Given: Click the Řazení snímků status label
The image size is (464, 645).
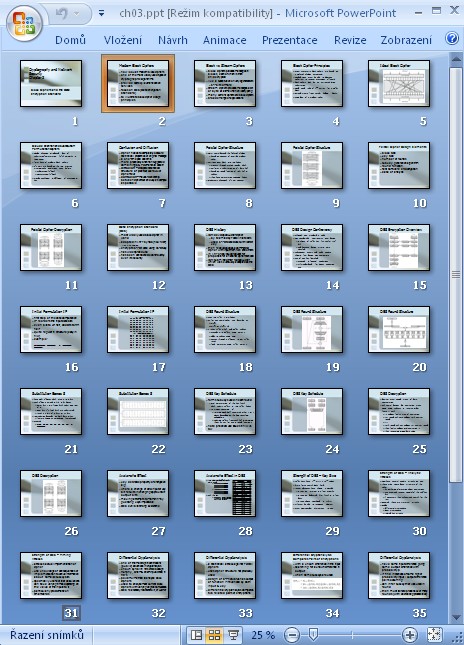Looking at the screenshot, I should tap(47, 635).
